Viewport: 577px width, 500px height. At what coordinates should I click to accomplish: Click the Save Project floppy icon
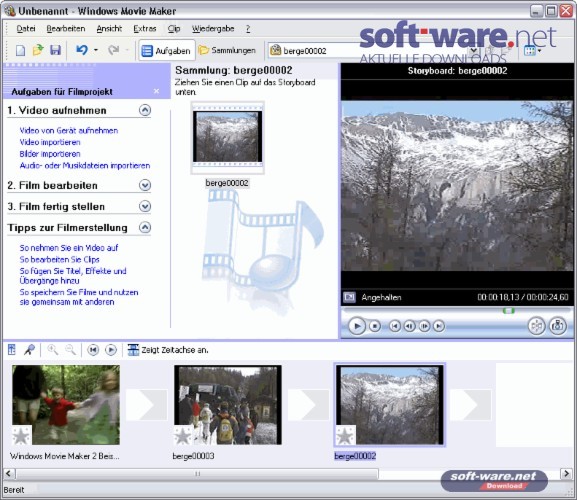click(55, 50)
